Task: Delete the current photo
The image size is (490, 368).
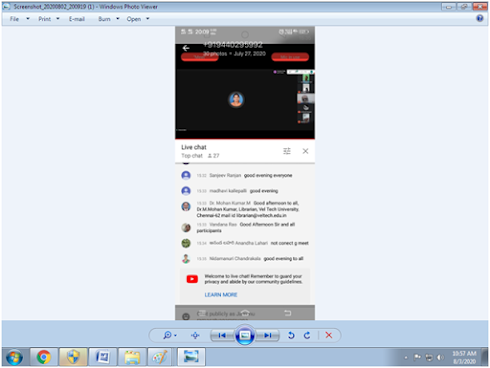Action: [329, 335]
